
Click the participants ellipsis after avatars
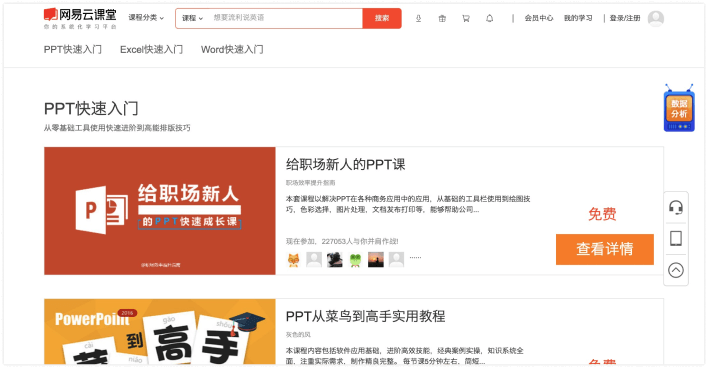415,257
